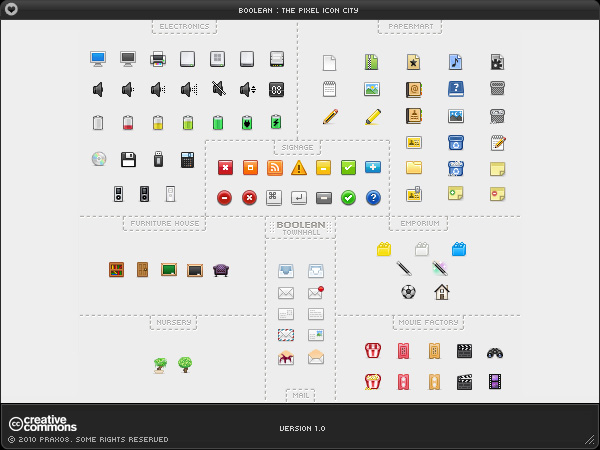Select the red low-battery icon
This screenshot has height=450, width=600.
[128, 123]
